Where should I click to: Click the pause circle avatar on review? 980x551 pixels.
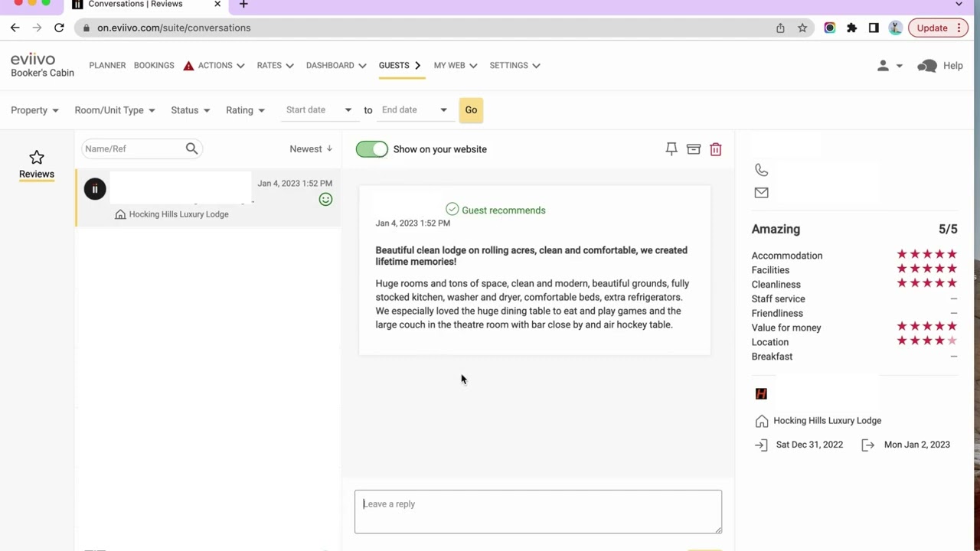95,189
